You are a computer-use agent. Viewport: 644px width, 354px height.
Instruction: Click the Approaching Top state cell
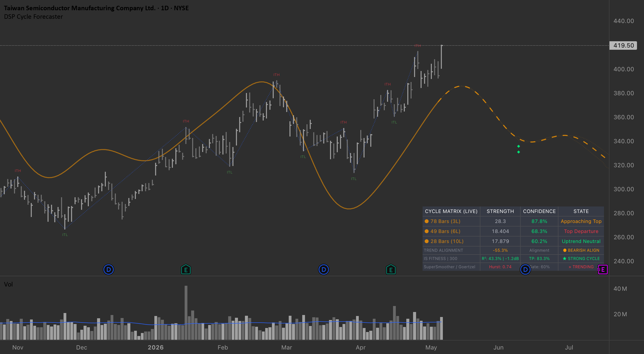[581, 221]
